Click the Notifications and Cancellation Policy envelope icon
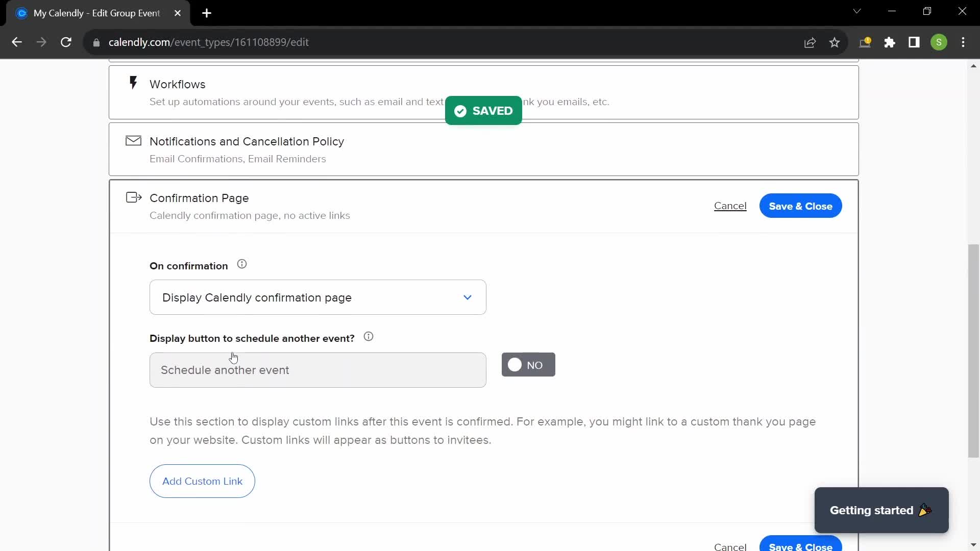Screen dimensions: 980x551 tap(133, 141)
